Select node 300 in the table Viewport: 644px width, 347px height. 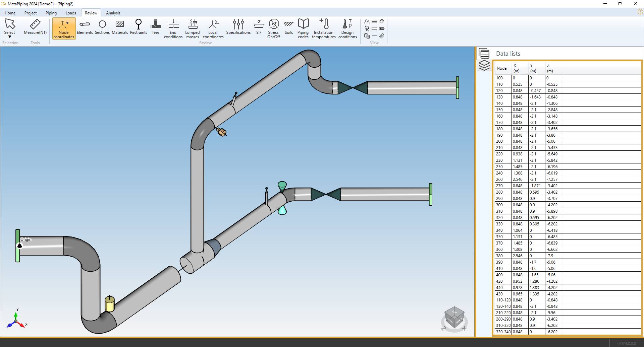[x=503, y=205]
